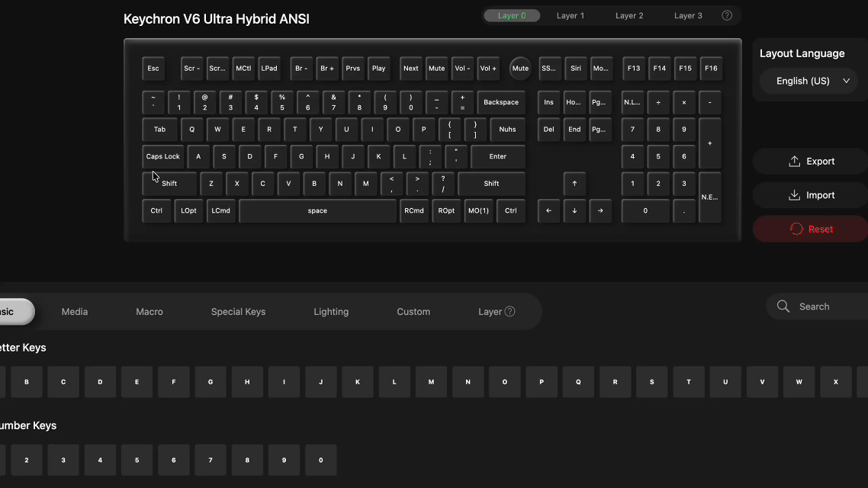Select the right arrow key
This screenshot has height=488, width=868.
pos(600,210)
